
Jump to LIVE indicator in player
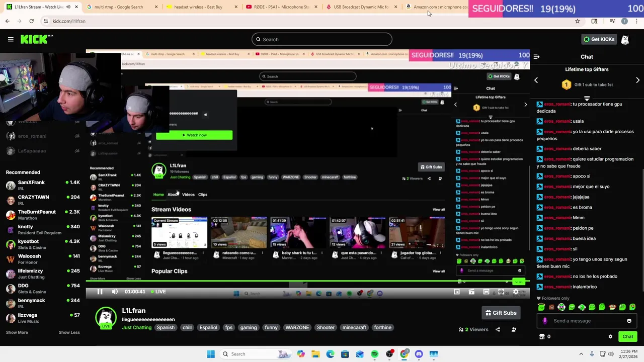pos(158,292)
